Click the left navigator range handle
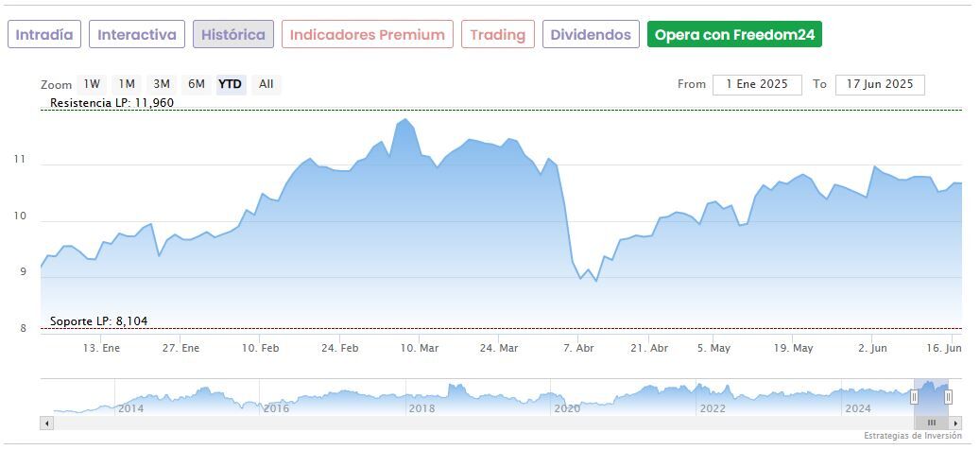Image resolution: width=980 pixels, height=450 pixels. (x=914, y=397)
